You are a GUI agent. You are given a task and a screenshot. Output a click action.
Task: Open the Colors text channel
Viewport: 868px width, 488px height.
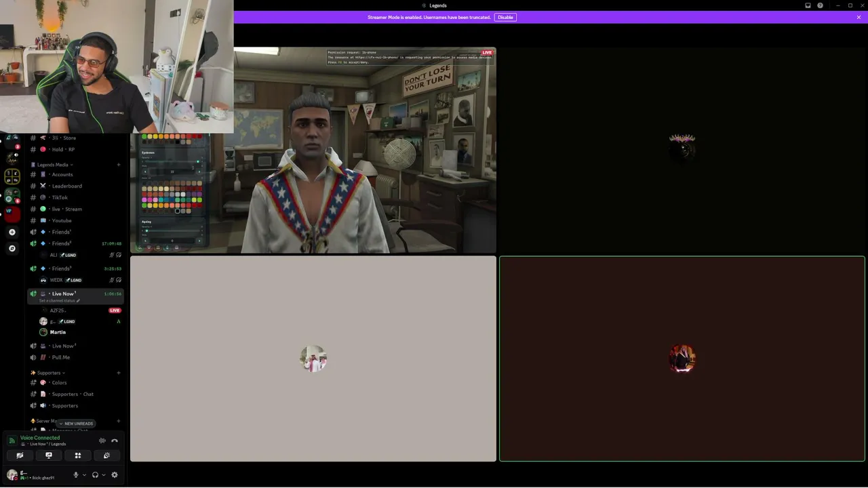coord(75,382)
